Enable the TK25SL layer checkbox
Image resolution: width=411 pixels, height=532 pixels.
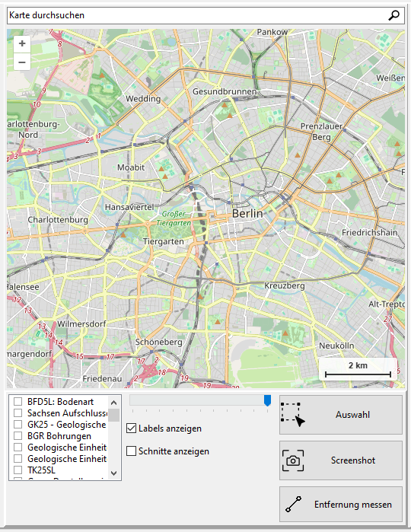[x=18, y=470]
